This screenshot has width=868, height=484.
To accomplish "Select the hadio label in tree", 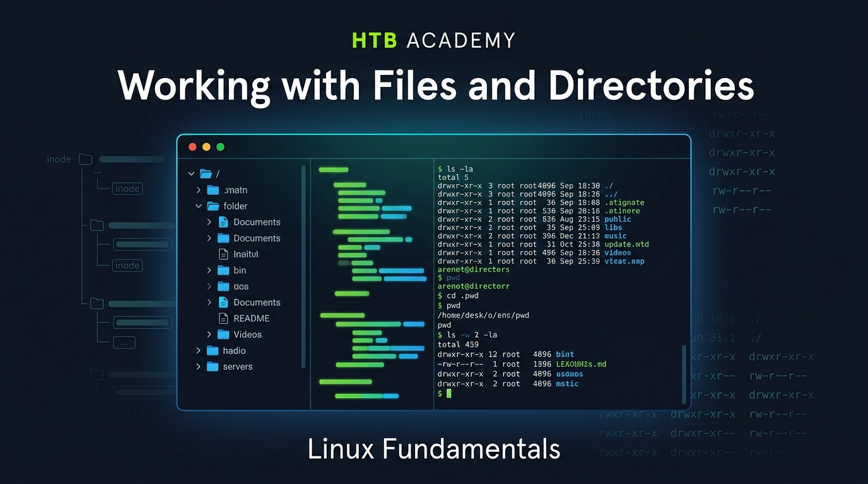I will coord(234,350).
